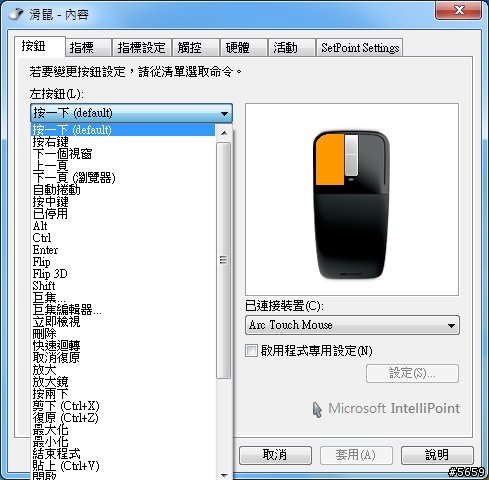
Task: Click the dropdown list scroll down arrow
Action: pos(224,475)
